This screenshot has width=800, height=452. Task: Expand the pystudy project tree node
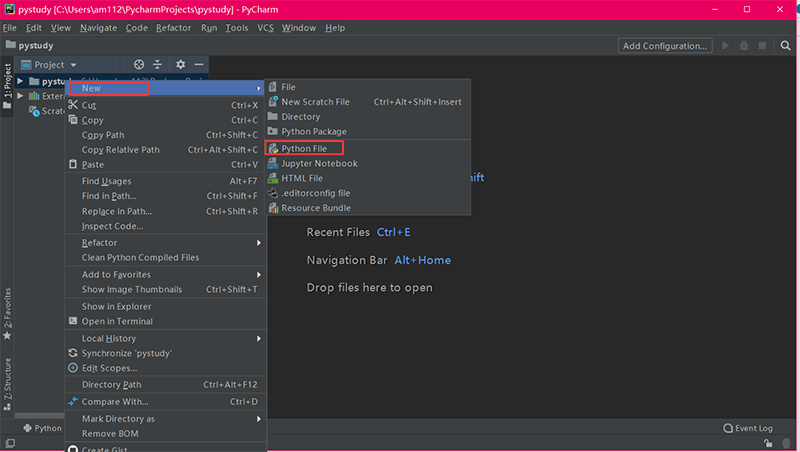[20, 81]
